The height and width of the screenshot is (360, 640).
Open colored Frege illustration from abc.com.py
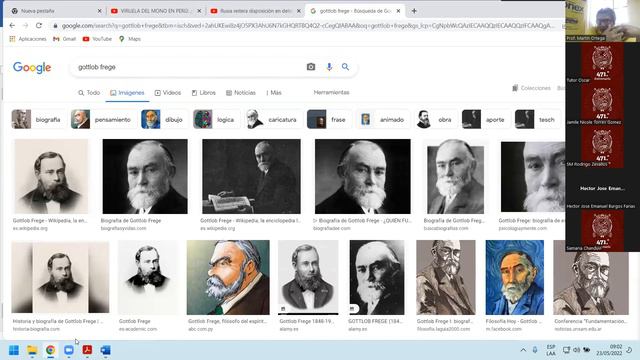point(228,277)
